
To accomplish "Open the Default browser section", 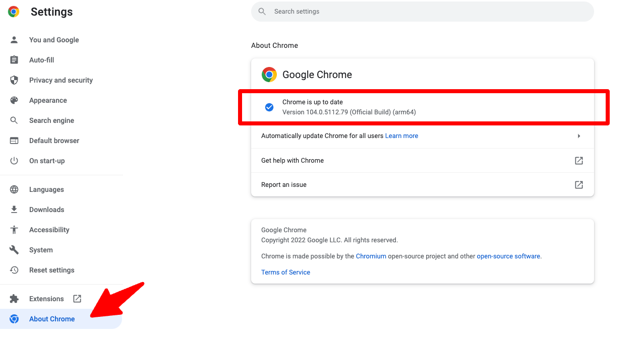I will [x=54, y=141].
